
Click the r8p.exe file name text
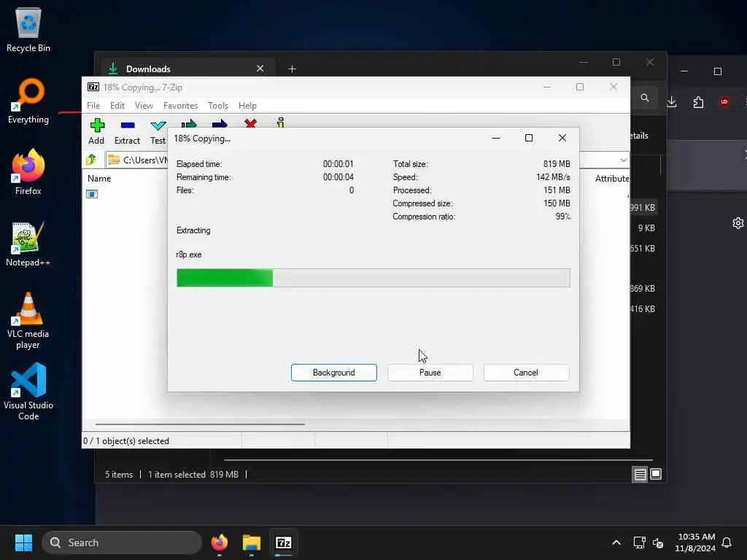(x=189, y=254)
